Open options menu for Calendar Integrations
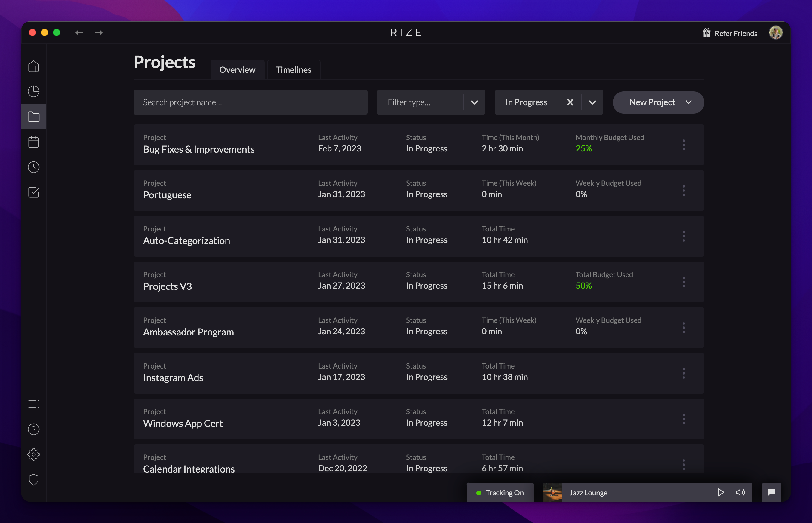The height and width of the screenshot is (523, 812). (684, 465)
